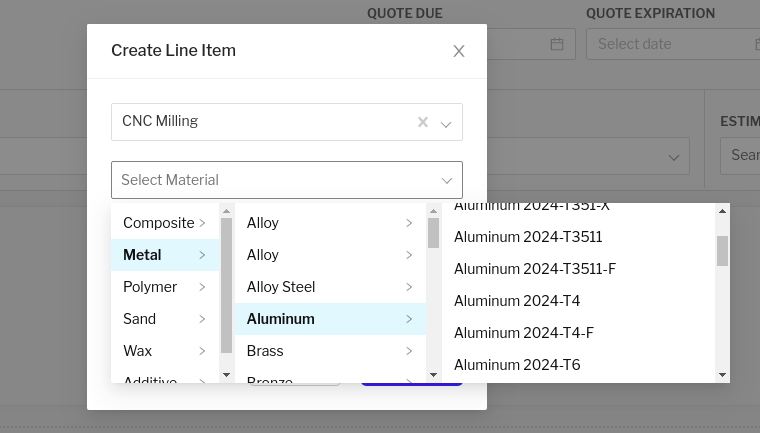Pick Aluminum 2024-T6 from the list
Image resolution: width=760 pixels, height=433 pixels.
(517, 365)
